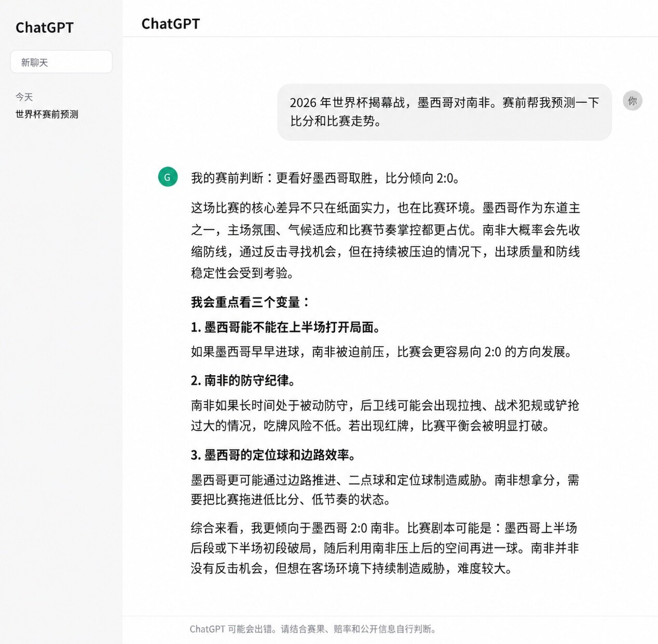Click the paragraph starting 墨西哥更可能通过边路推进
The image size is (658, 644).
pos(385,489)
